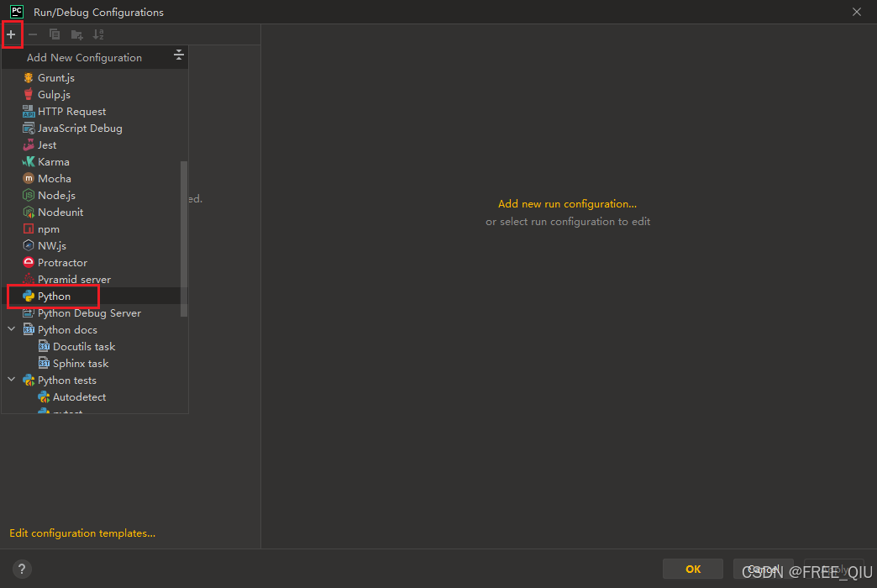Image resolution: width=877 pixels, height=588 pixels.
Task: Select Grunt.js entry
Action: point(56,78)
